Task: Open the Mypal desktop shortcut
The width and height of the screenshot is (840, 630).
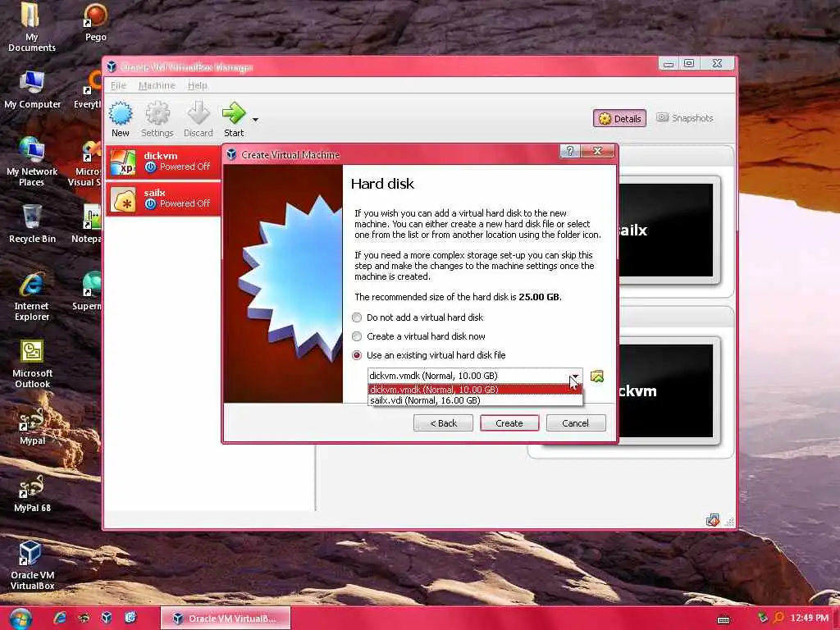Action: point(32,426)
